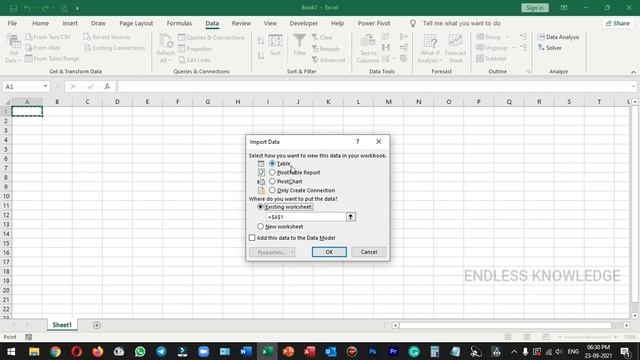Collapse dialog with range selector icon

(351, 217)
